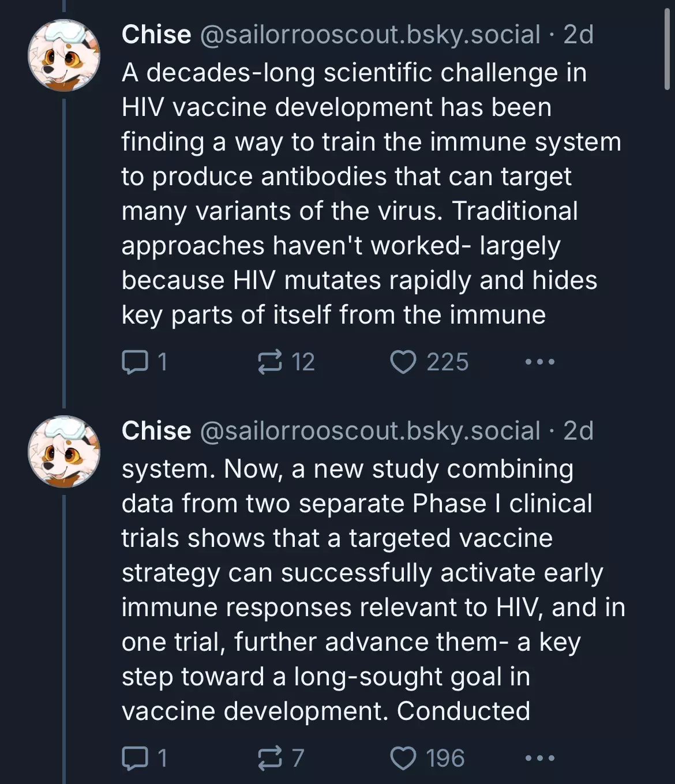Like the first post with 225 likes
This screenshot has height=784, width=675.
429,362
